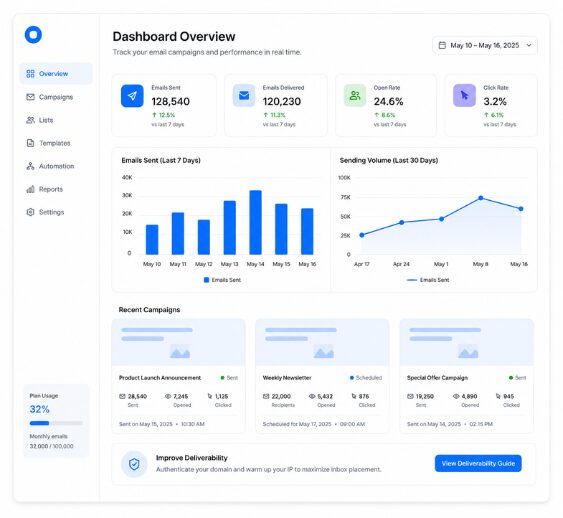
Task: Click Weekly Newsletter title
Action: [287, 378]
